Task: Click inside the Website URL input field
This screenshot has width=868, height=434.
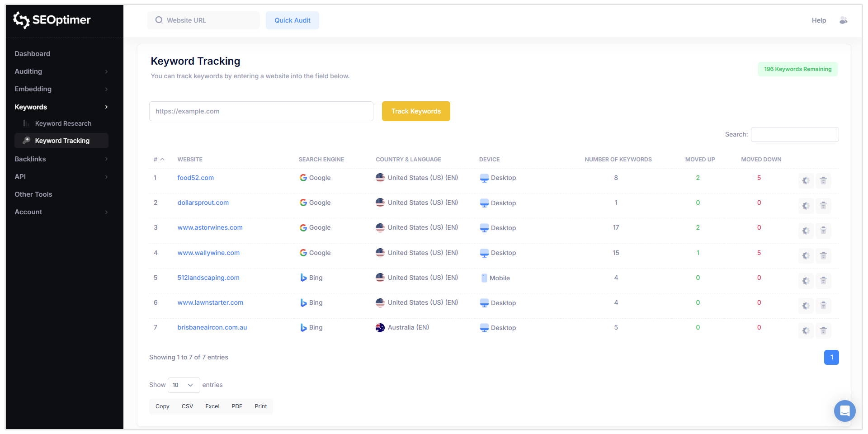Action: [203, 20]
